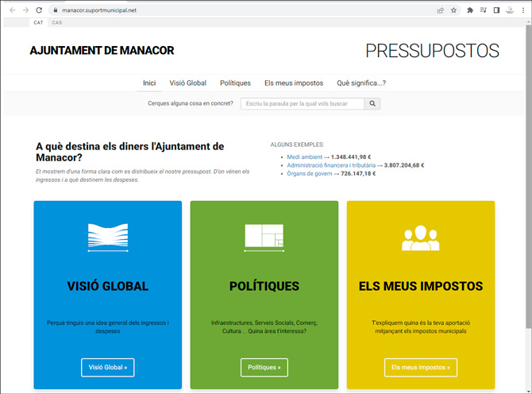Open the Què significa...? menu item
532x394 pixels.
(360, 83)
